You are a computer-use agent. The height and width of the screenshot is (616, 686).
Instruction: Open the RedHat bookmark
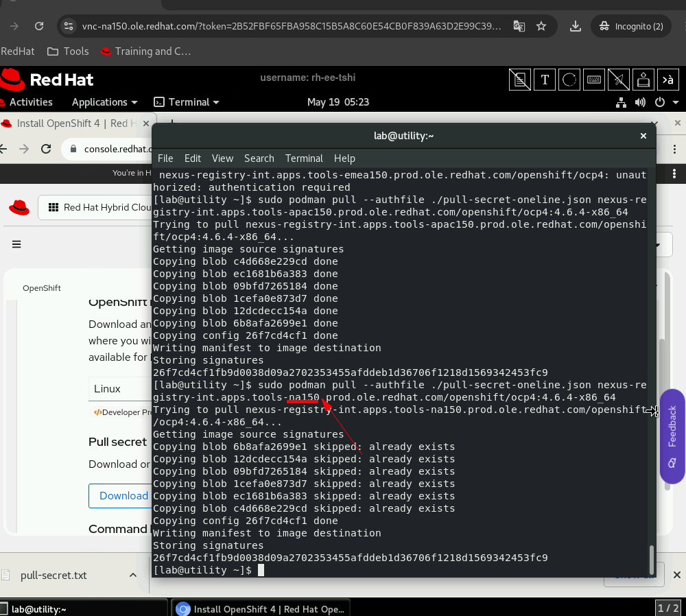point(18,51)
